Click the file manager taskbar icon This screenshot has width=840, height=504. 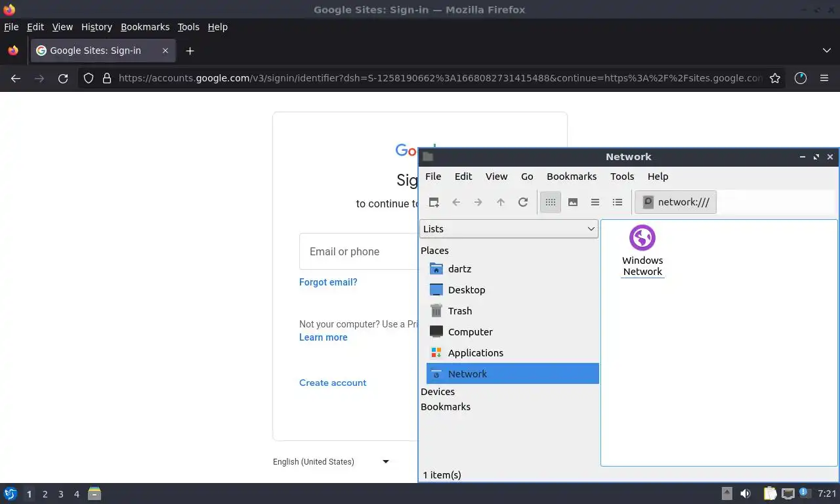pyautogui.click(x=94, y=493)
